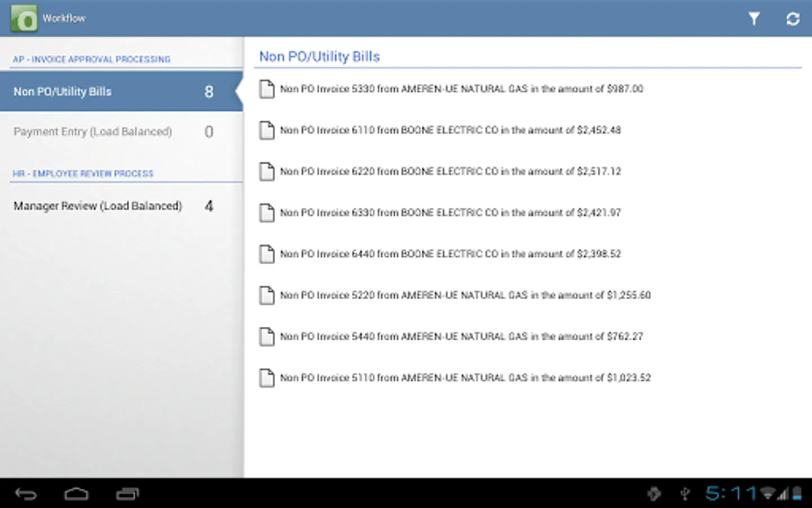This screenshot has height=508, width=812.
Task: Tap the document icon for Invoice 5440
Action: coord(267,336)
